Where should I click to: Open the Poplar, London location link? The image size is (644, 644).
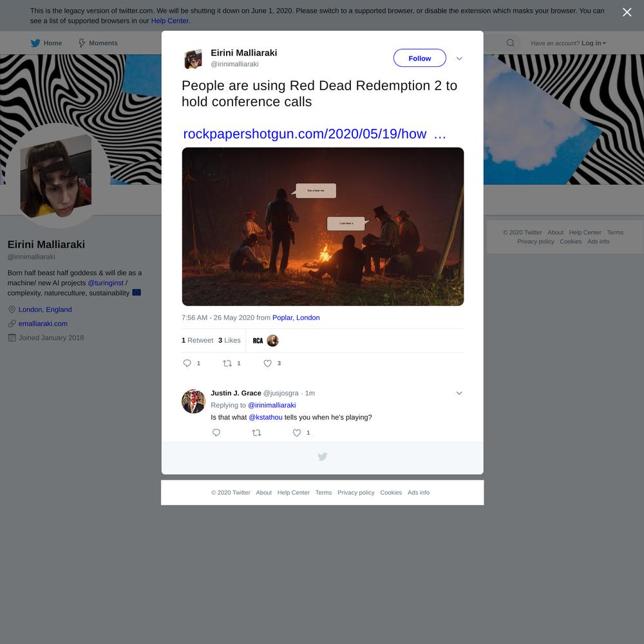click(x=296, y=317)
